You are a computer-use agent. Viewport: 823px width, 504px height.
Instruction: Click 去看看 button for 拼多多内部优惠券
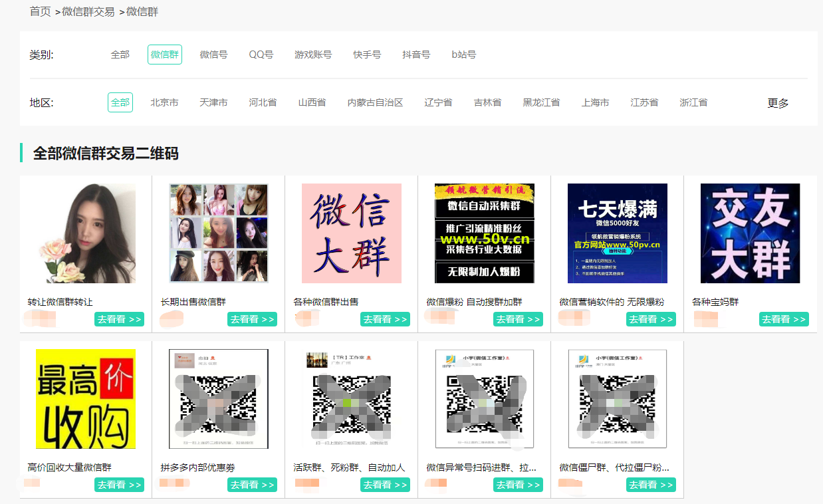point(253,485)
